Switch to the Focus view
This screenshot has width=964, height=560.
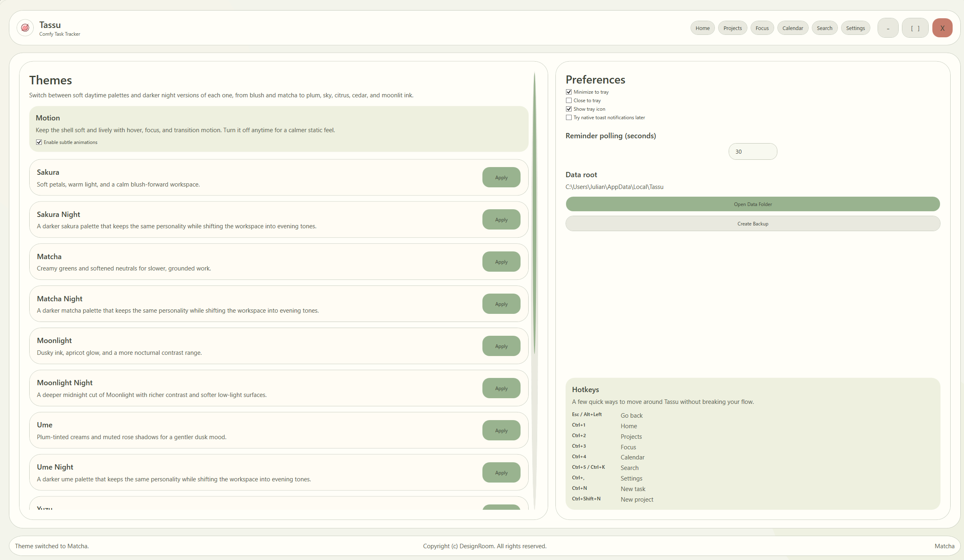[762, 28]
